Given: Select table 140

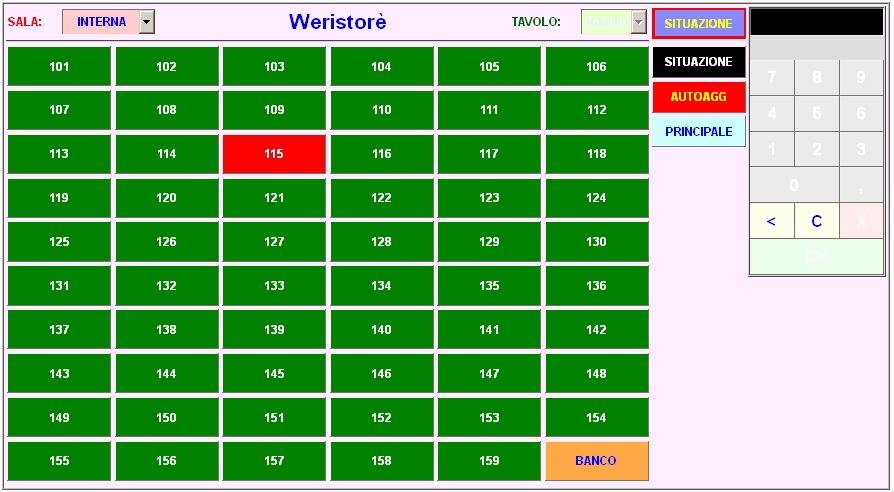Looking at the screenshot, I should pos(381,330).
